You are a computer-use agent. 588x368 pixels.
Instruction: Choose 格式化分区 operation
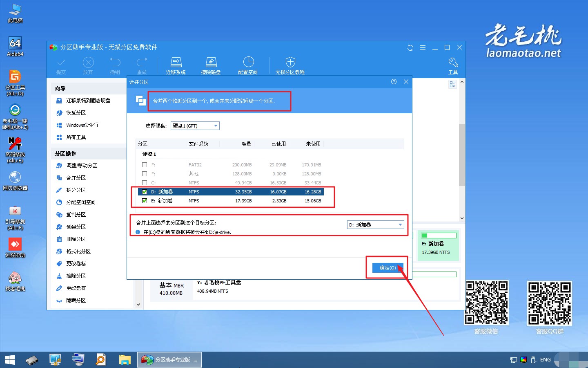click(x=78, y=251)
